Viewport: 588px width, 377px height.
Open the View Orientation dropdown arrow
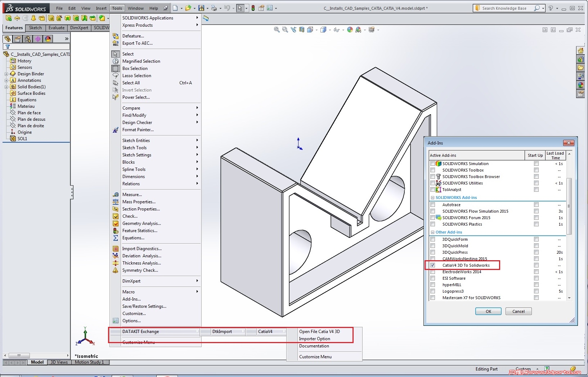[317, 30]
